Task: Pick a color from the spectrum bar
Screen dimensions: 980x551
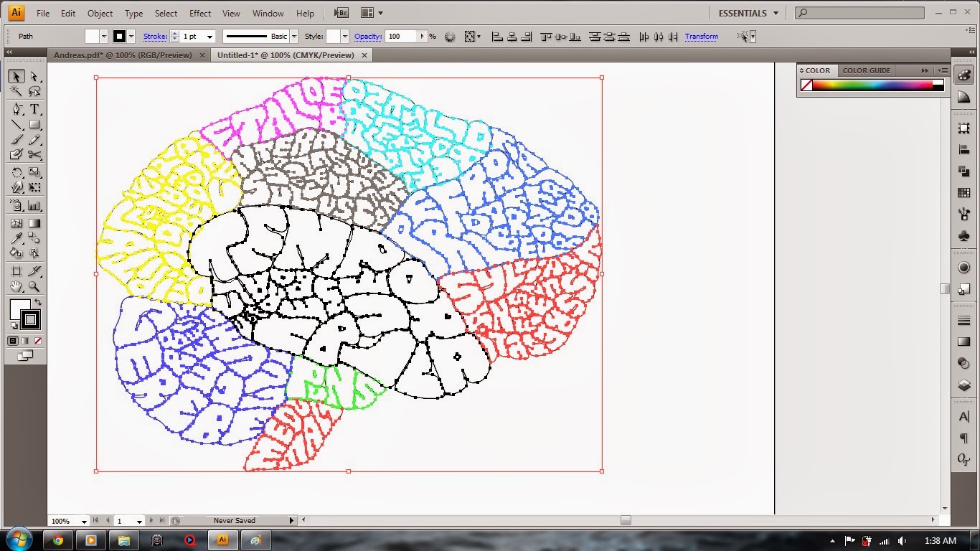Action: 872,85
